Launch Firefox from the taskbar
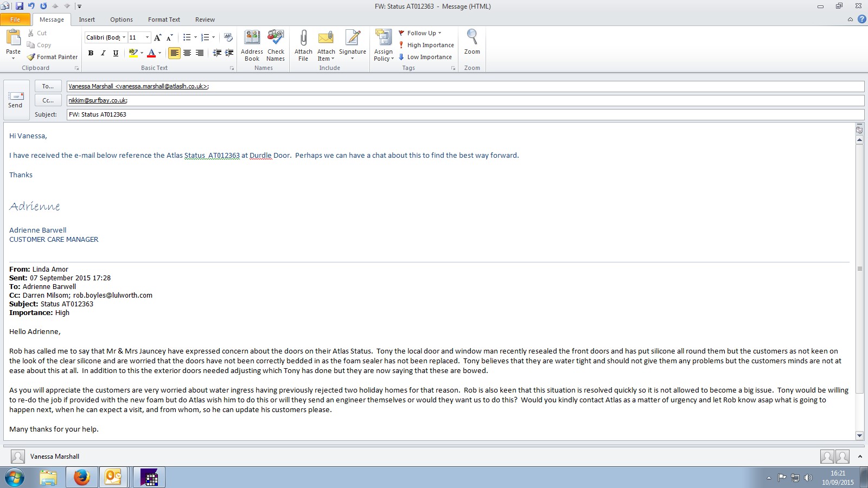 point(82,478)
